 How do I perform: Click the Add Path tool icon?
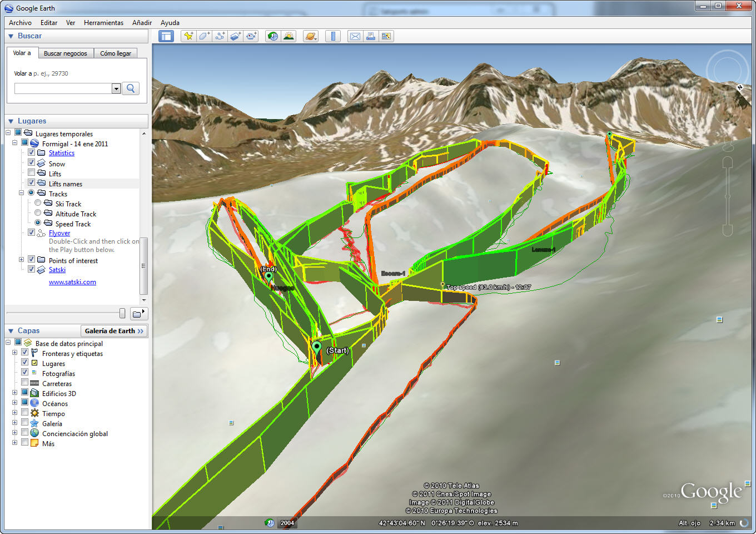pyautogui.click(x=220, y=36)
